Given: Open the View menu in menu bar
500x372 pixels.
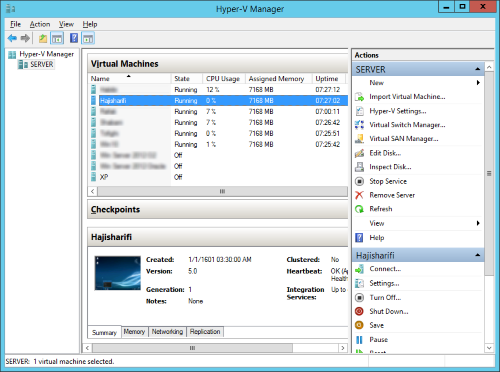Looking at the screenshot, I should (x=66, y=24).
